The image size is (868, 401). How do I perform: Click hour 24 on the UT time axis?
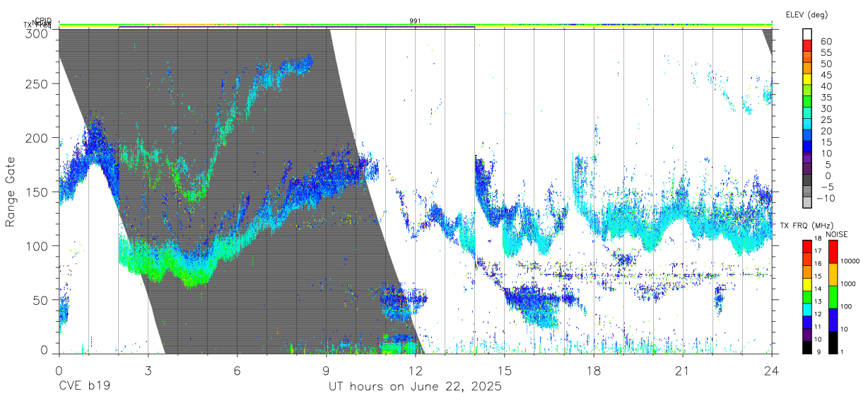772,371
